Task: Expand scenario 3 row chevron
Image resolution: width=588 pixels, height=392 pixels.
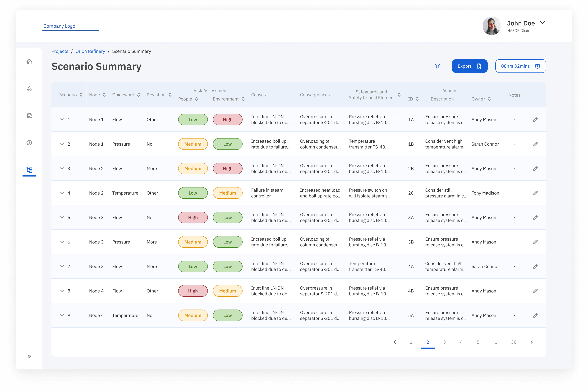Action: point(62,168)
